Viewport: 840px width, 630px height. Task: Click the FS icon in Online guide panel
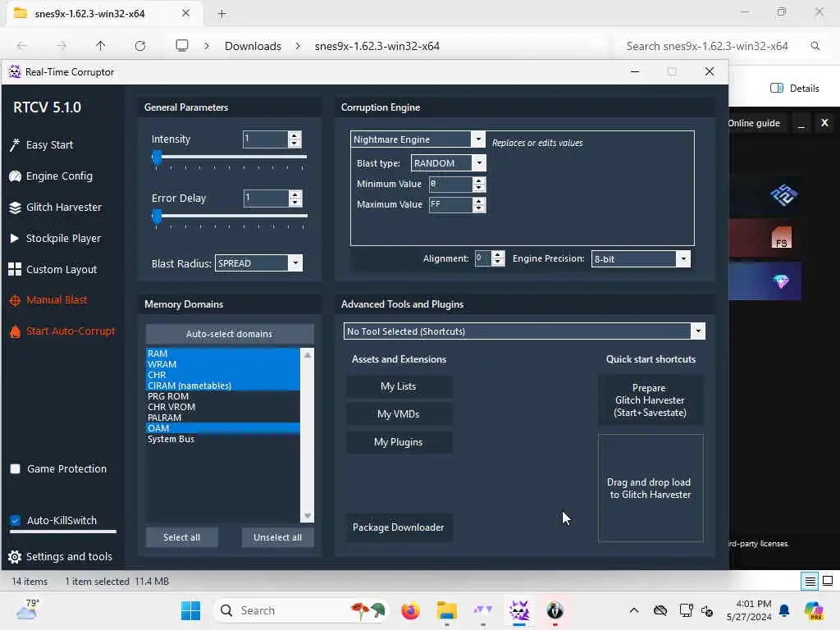click(781, 237)
